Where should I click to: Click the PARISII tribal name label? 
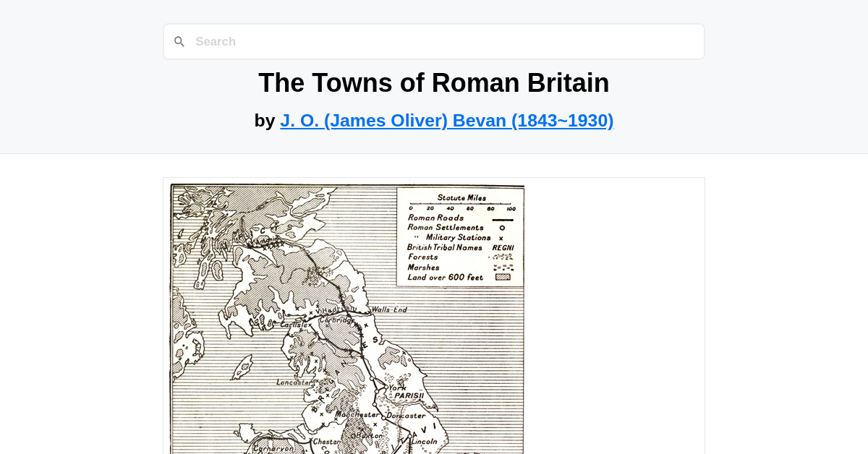click(410, 396)
